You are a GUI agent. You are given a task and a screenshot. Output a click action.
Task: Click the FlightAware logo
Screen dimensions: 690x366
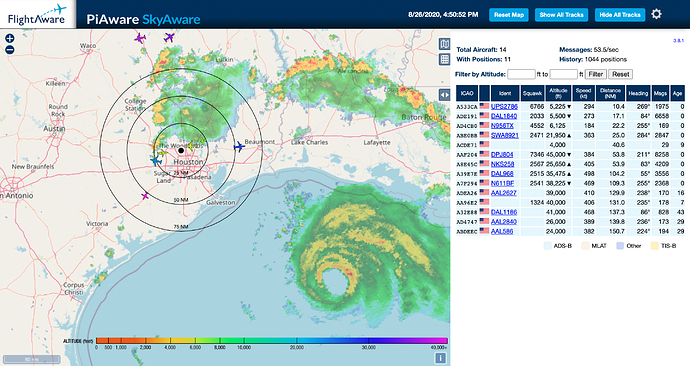pos(37,15)
